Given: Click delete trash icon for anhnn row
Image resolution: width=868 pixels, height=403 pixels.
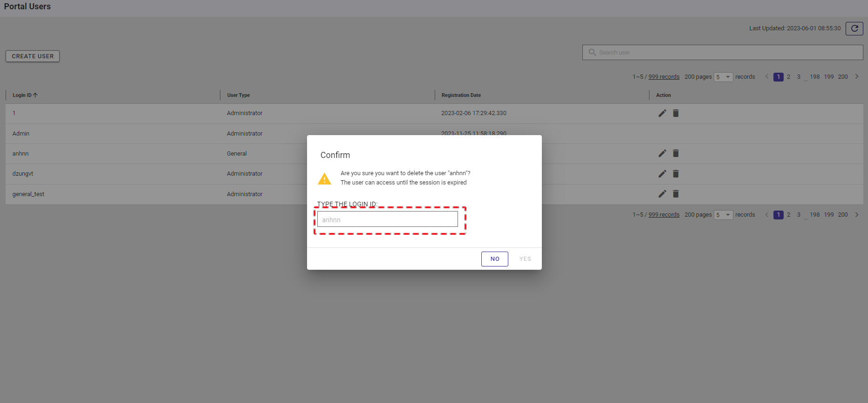Looking at the screenshot, I should tap(676, 153).
